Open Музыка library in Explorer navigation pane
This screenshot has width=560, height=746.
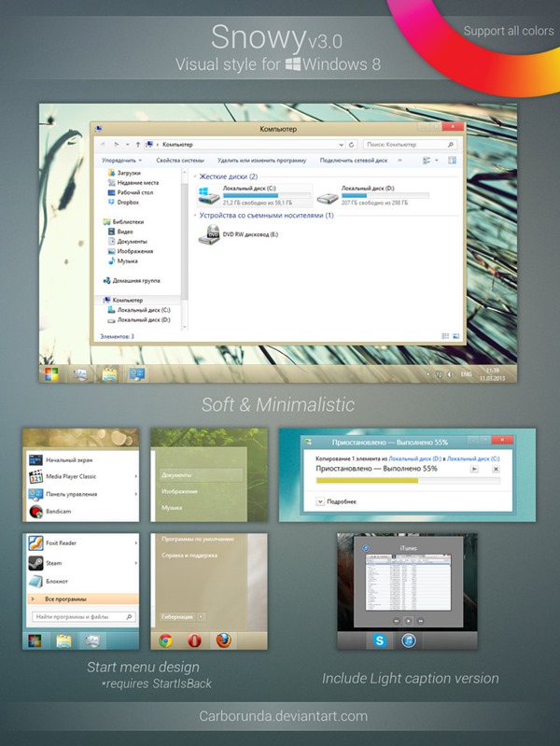click(123, 261)
